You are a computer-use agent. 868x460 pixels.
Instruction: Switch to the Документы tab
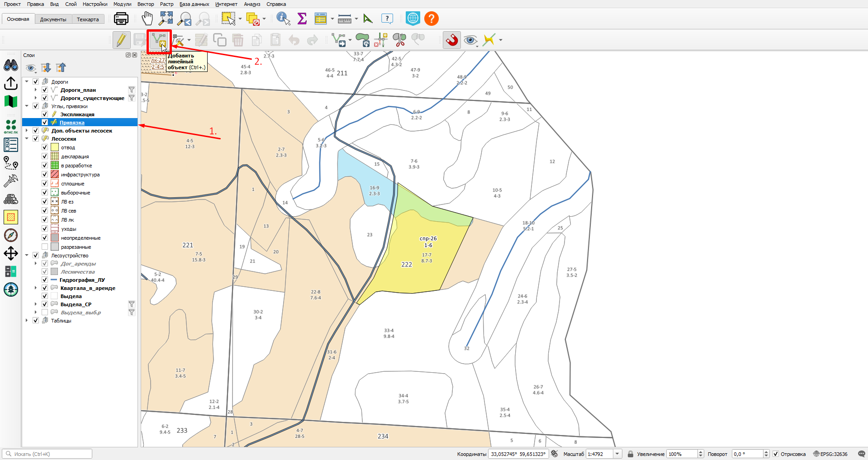click(53, 19)
